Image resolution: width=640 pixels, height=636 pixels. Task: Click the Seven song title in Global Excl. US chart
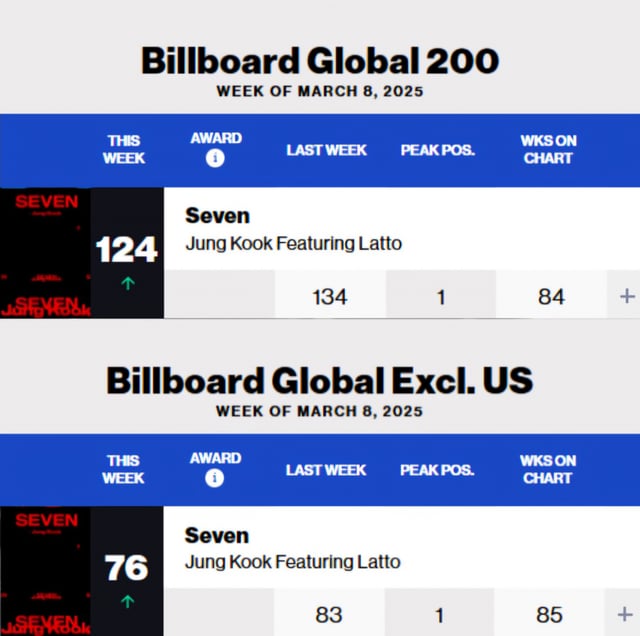click(x=216, y=535)
